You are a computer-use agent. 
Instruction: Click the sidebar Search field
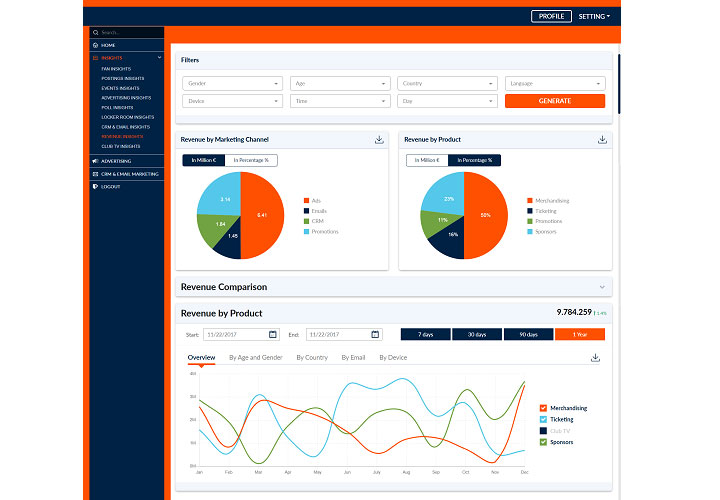pos(125,33)
